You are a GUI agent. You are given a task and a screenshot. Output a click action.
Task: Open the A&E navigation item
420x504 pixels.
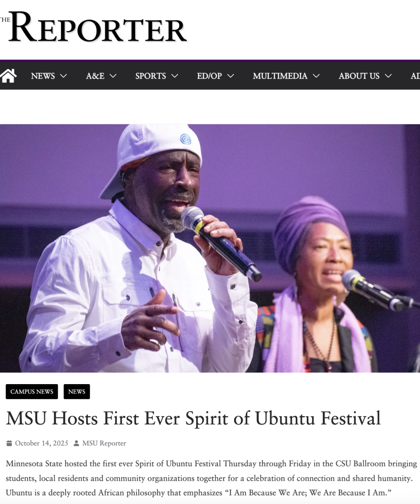coord(95,76)
